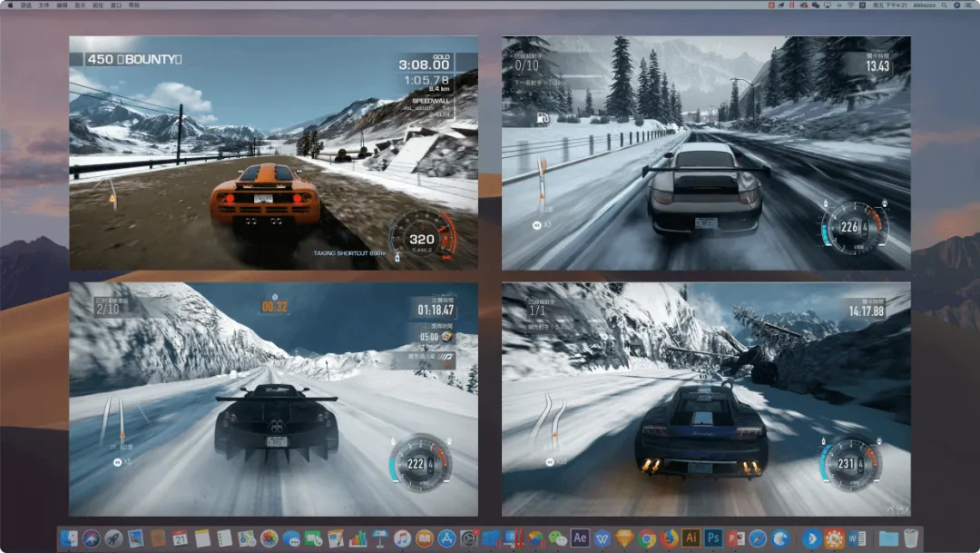Open the Messages app in dock

[x=291, y=538]
